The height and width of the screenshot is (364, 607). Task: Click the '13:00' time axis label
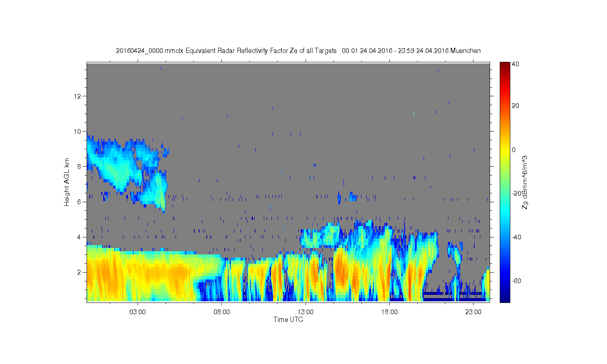[x=306, y=312]
